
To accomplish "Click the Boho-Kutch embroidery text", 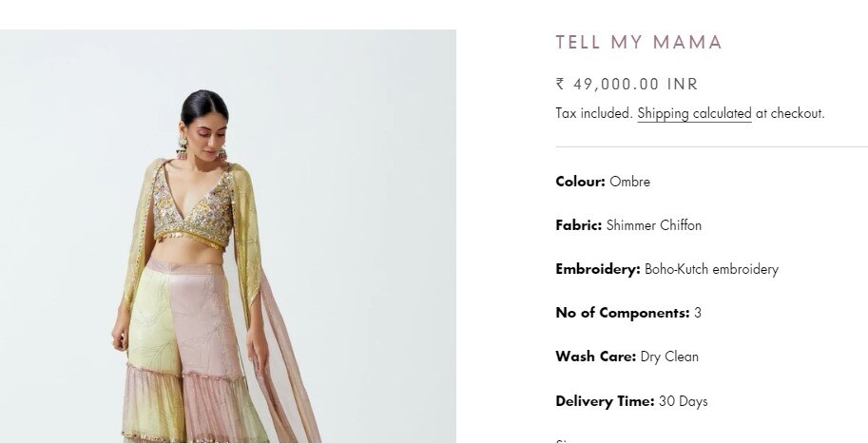I will pyautogui.click(x=711, y=269).
